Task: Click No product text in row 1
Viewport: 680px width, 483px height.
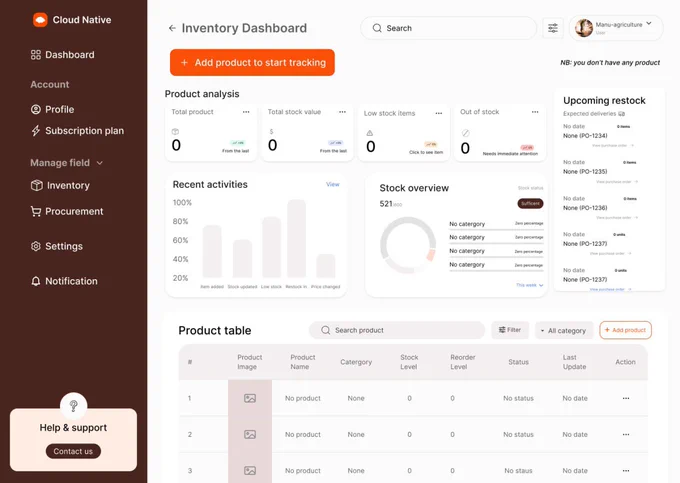Action: [303, 398]
